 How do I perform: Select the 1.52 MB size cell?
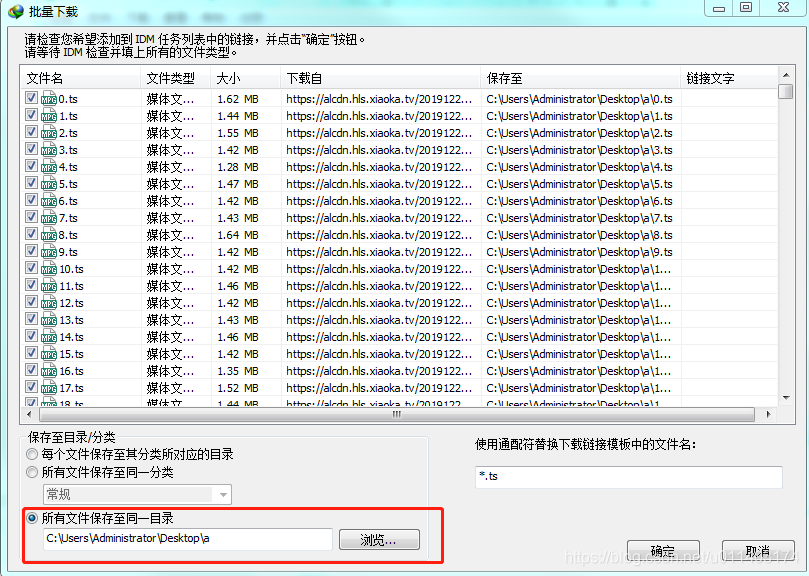[238, 389]
